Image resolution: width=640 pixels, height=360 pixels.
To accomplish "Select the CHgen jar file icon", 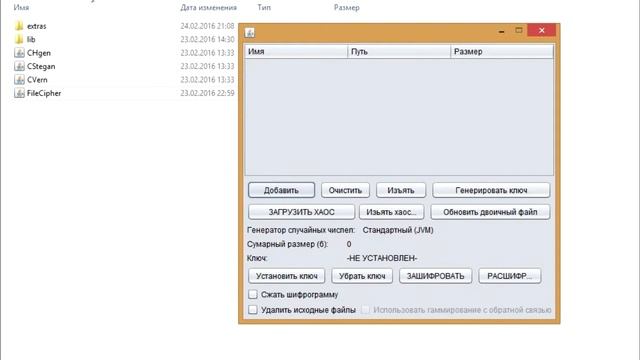I will [x=19, y=53].
